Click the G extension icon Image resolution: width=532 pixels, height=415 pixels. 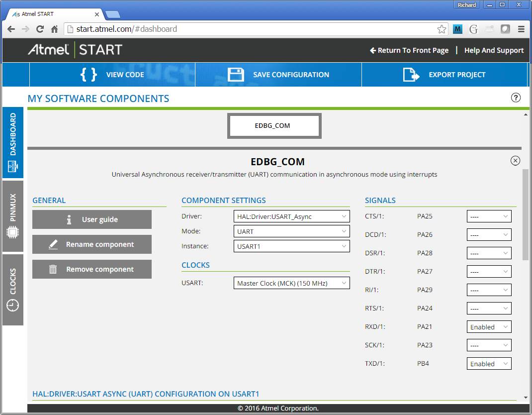click(473, 29)
